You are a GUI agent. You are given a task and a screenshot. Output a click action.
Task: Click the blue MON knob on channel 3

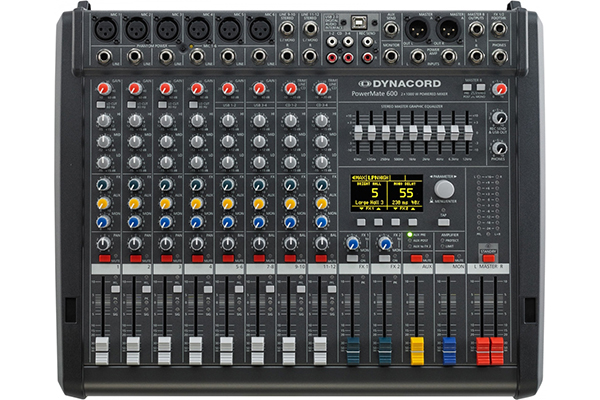click(165, 221)
